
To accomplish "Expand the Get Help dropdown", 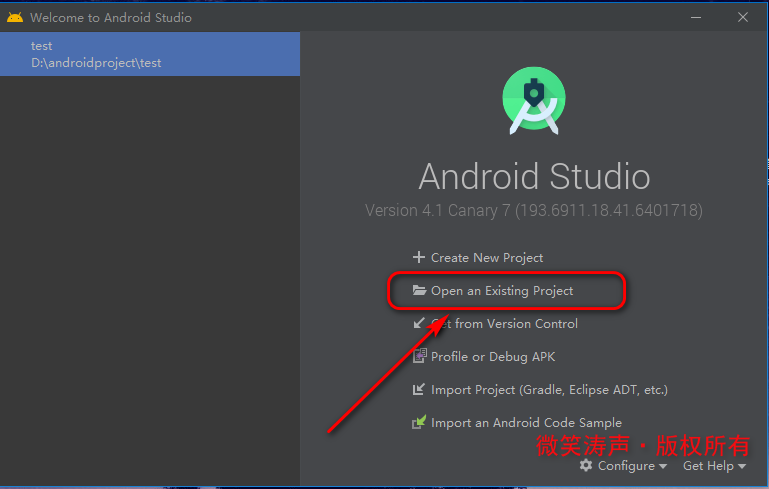I will coord(714,465).
